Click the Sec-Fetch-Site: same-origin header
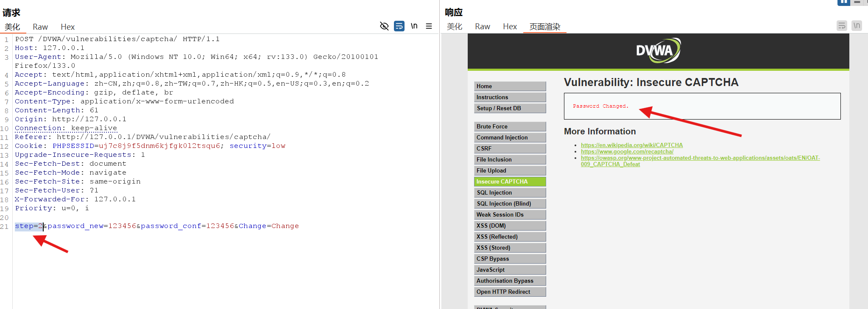Image resolution: width=868 pixels, height=309 pixels. click(78, 181)
